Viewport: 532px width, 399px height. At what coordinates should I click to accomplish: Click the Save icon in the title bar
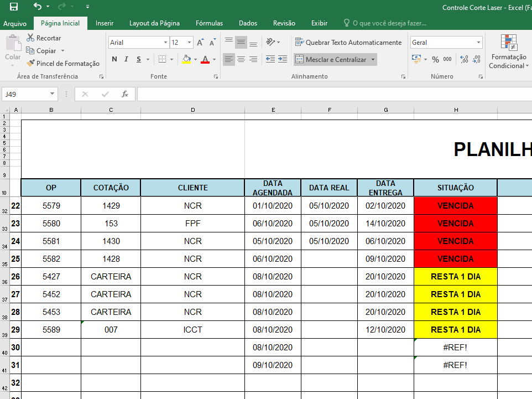(14, 7)
